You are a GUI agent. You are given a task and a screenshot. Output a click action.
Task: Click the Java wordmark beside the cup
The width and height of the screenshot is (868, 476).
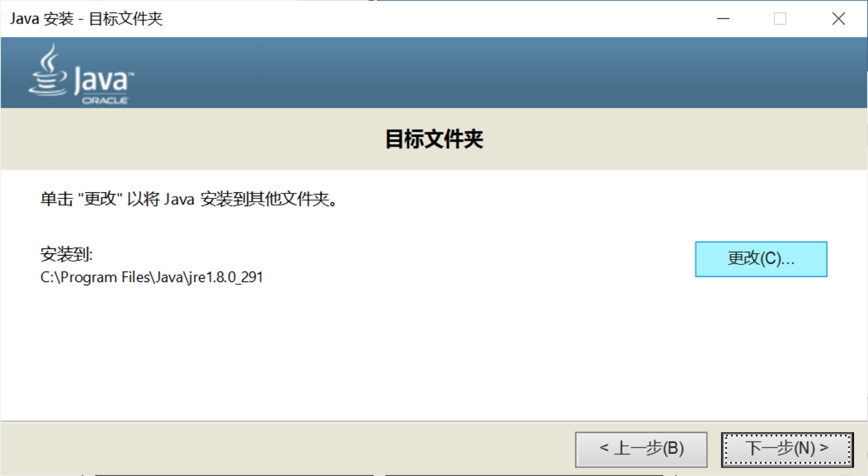(x=103, y=81)
